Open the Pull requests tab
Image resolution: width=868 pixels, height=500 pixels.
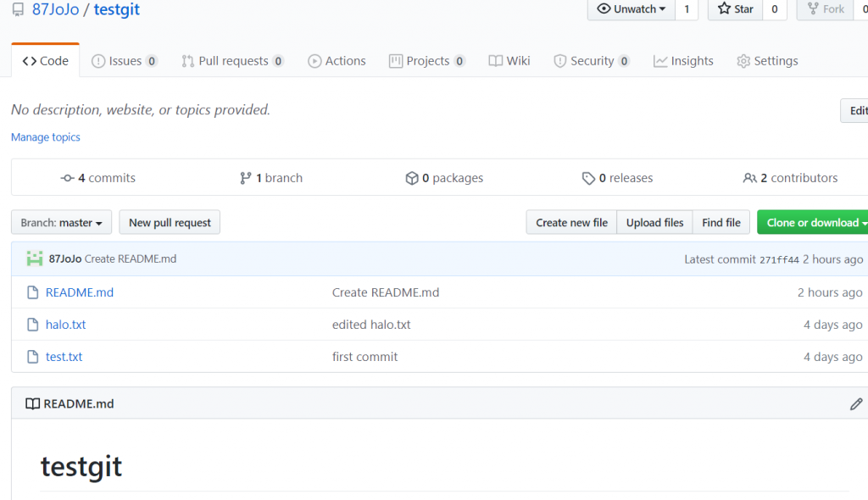coord(232,61)
